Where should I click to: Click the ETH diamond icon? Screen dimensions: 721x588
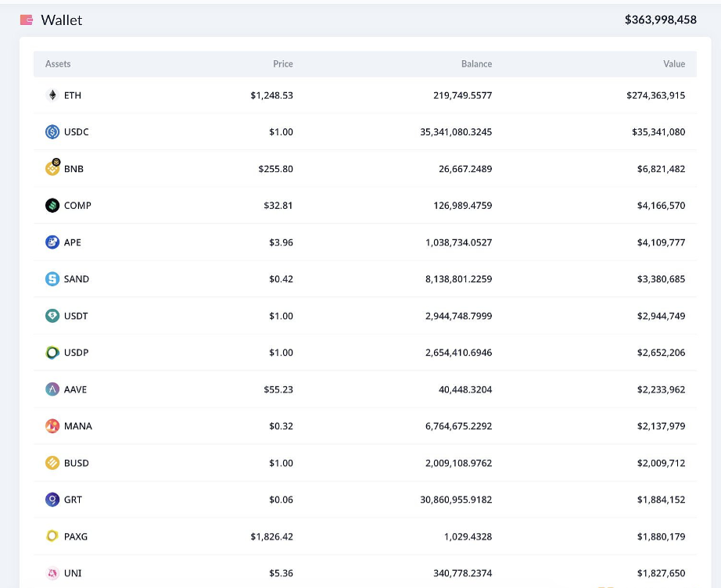[x=52, y=95]
